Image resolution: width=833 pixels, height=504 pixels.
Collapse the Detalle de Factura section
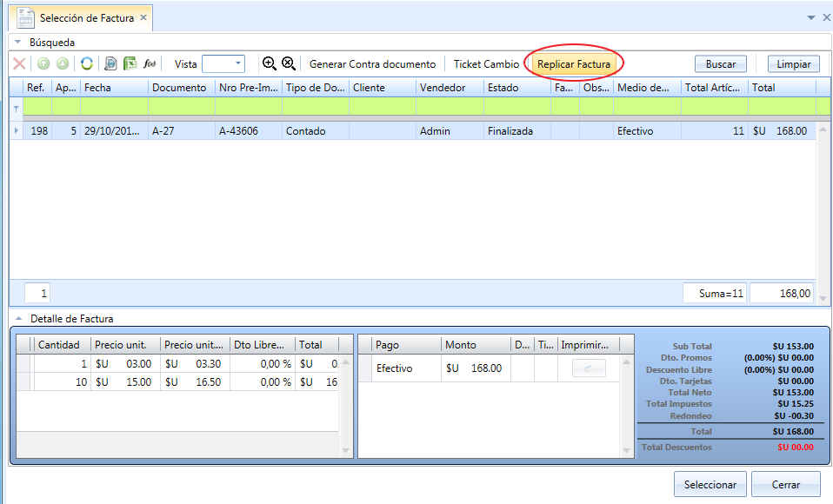[18, 319]
